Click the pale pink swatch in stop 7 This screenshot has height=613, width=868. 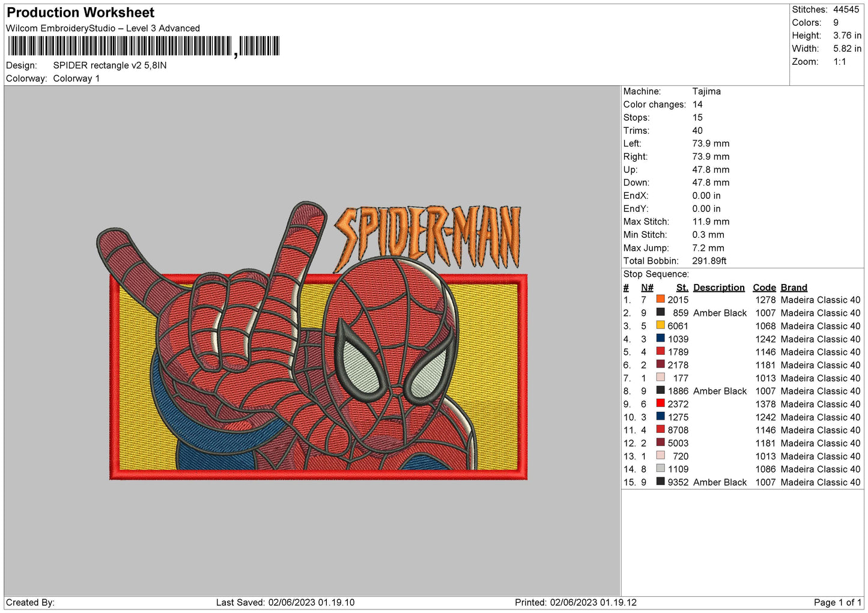coord(660,378)
